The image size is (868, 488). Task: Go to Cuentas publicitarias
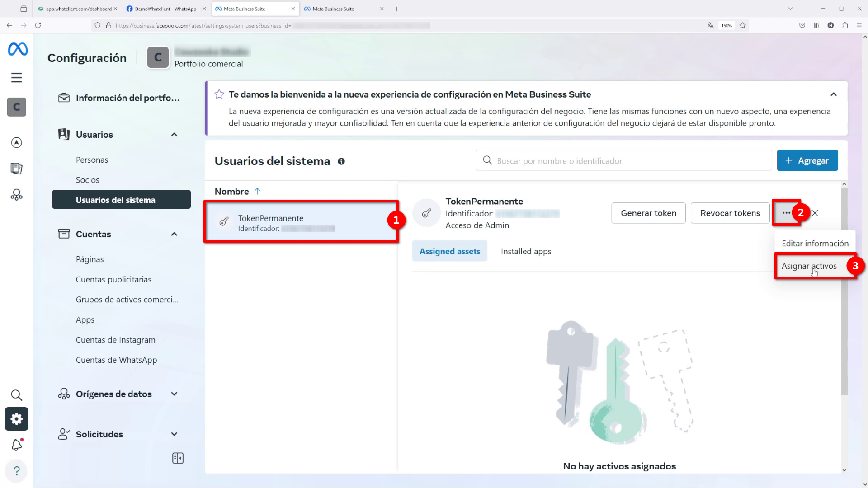[x=113, y=279]
